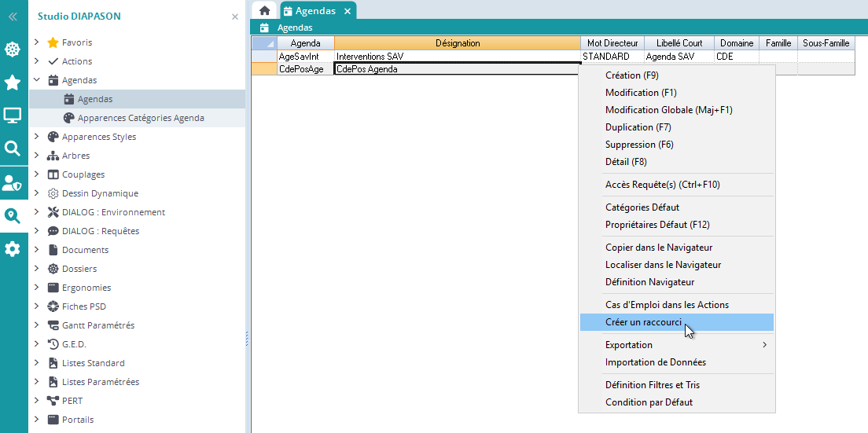Screen dimensions: 868x433
Task: Open favorites via the sidebar star icon
Action: pos(13,83)
